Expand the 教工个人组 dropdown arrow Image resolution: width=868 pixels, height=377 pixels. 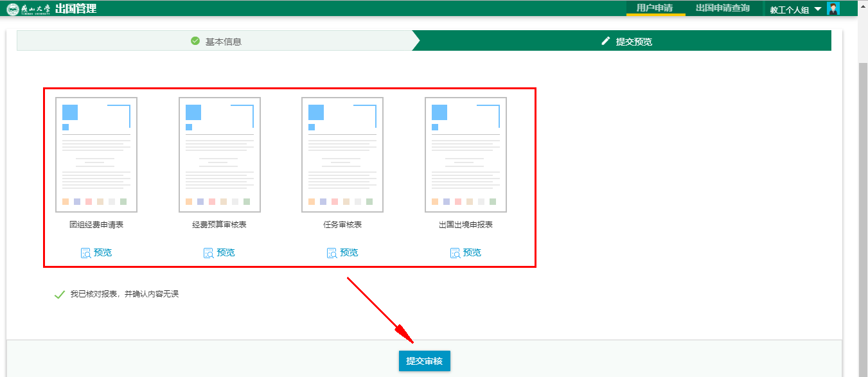click(x=818, y=9)
